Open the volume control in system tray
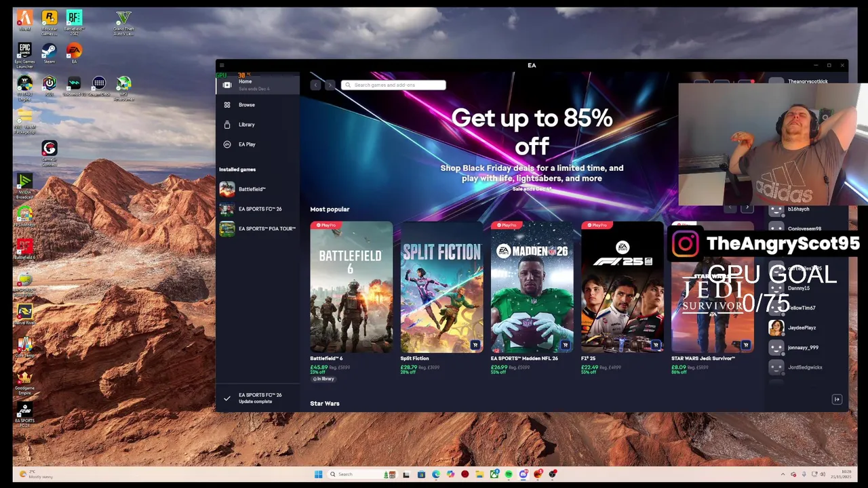The width and height of the screenshot is (868, 488). 823,474
